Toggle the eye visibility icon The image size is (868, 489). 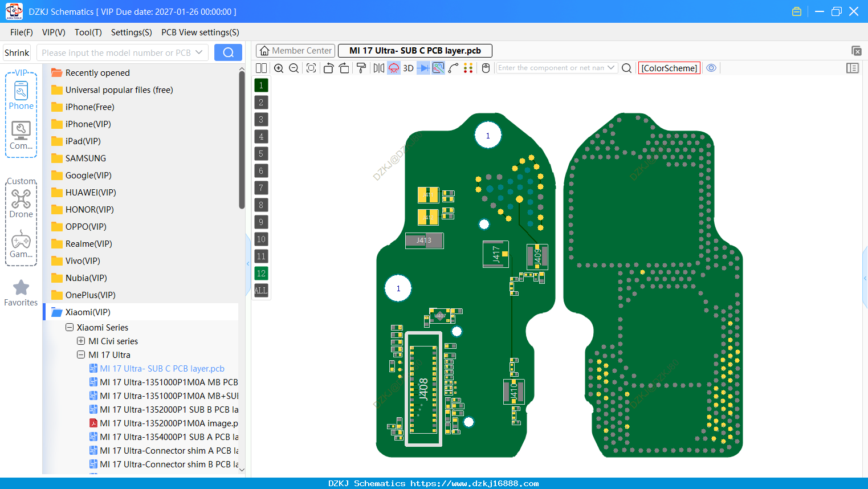[711, 68]
